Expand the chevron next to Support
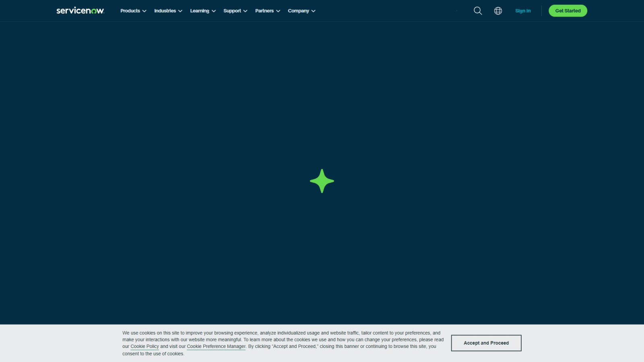644x362 pixels. (x=245, y=11)
